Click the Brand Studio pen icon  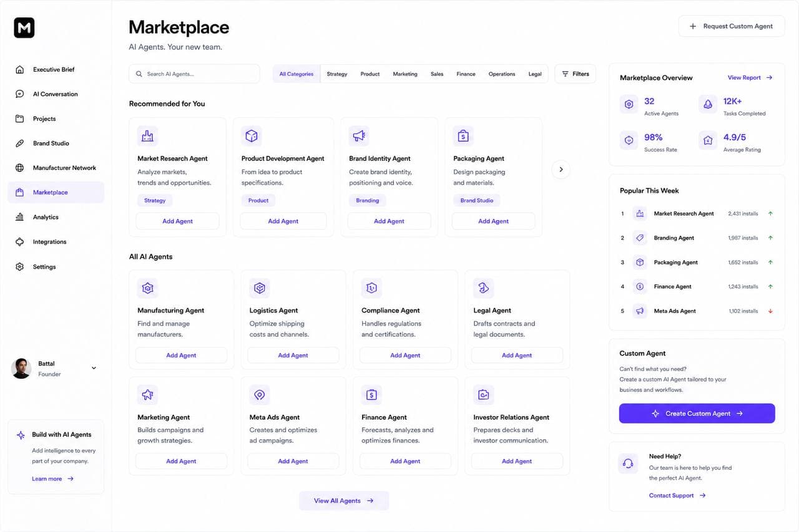(x=20, y=143)
